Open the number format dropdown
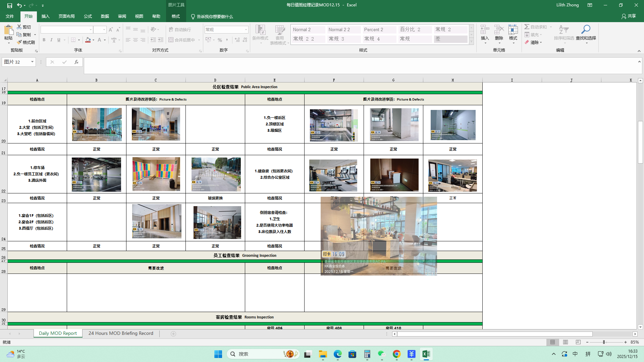This screenshot has width=644, height=362. pyautogui.click(x=246, y=29)
